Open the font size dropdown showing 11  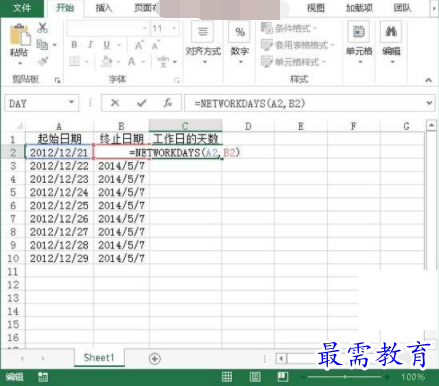click(x=174, y=28)
